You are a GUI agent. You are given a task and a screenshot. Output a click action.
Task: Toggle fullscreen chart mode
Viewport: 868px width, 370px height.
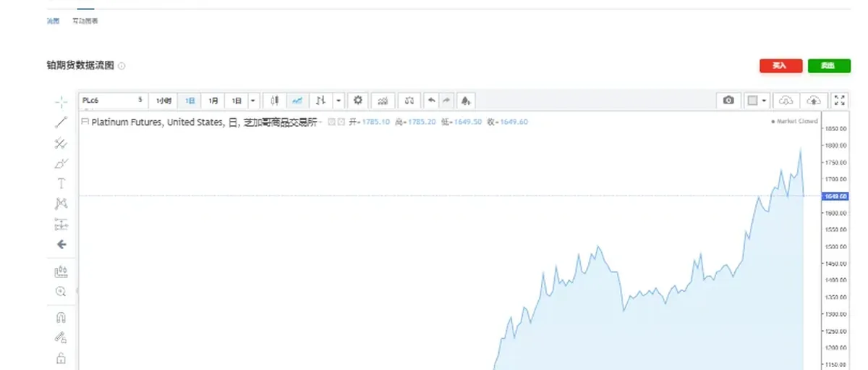(x=840, y=101)
